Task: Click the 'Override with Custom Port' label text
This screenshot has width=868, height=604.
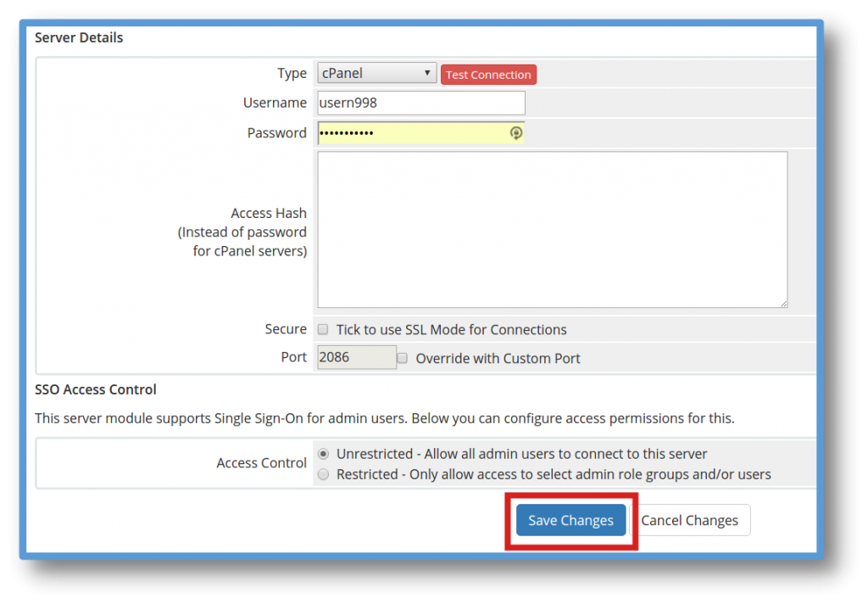Action: pos(498,358)
